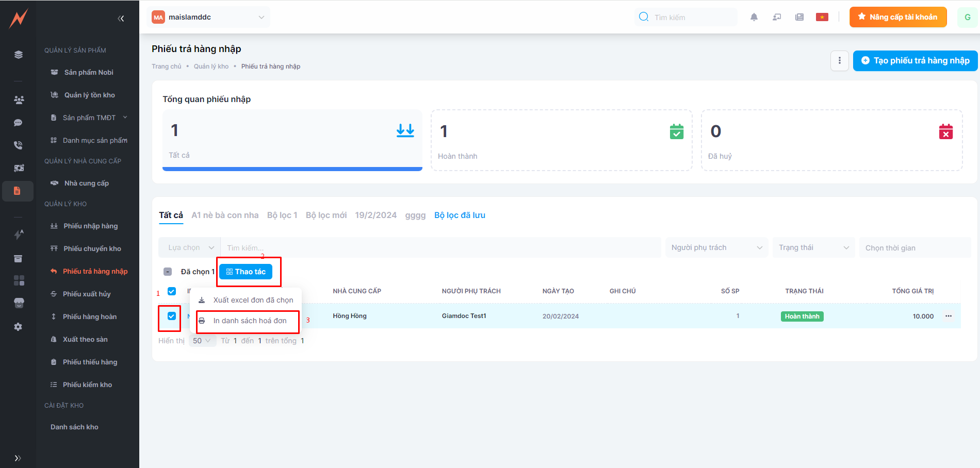Select 'In danh sách hoá đơn' menu item
This screenshot has width=980, height=468.
[250, 321]
